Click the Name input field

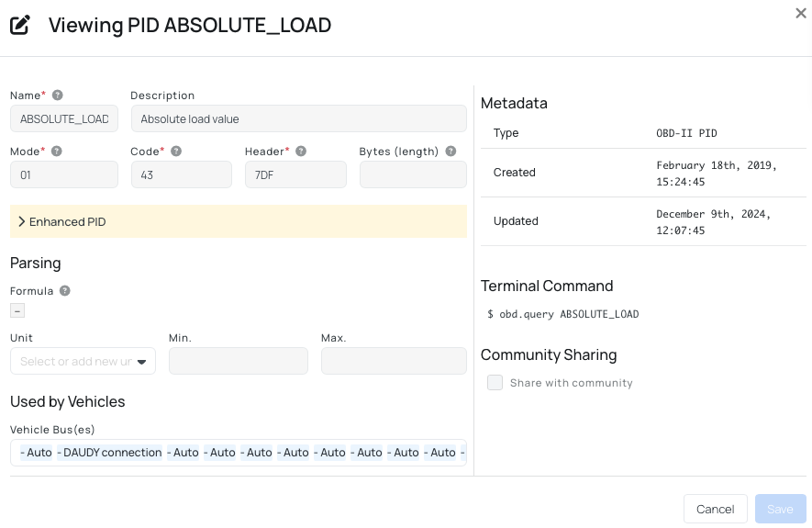[x=64, y=119]
